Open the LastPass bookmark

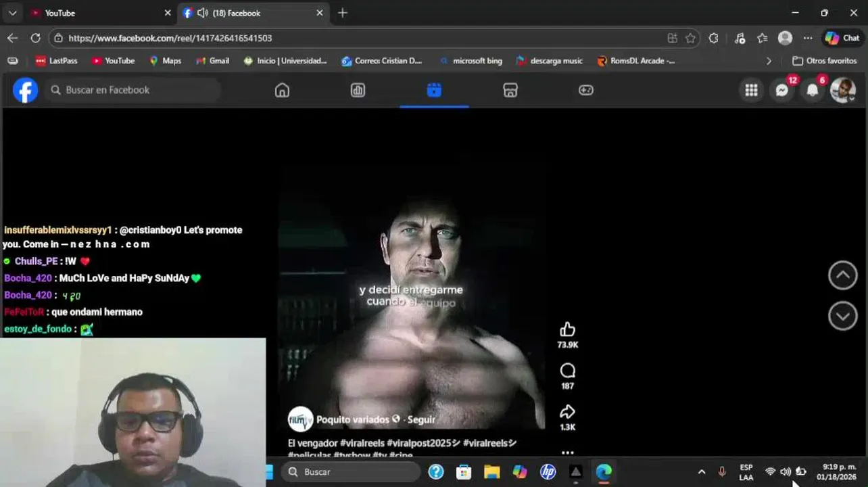click(x=57, y=61)
